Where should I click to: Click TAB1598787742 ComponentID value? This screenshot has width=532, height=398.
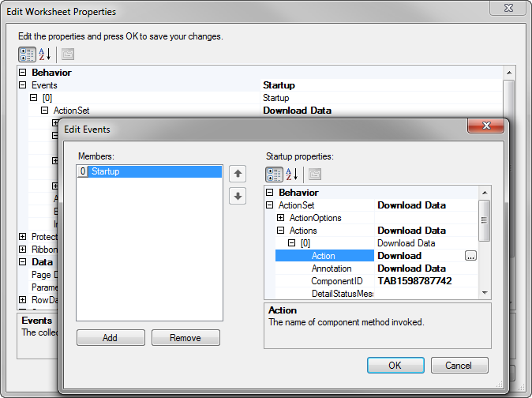click(414, 281)
